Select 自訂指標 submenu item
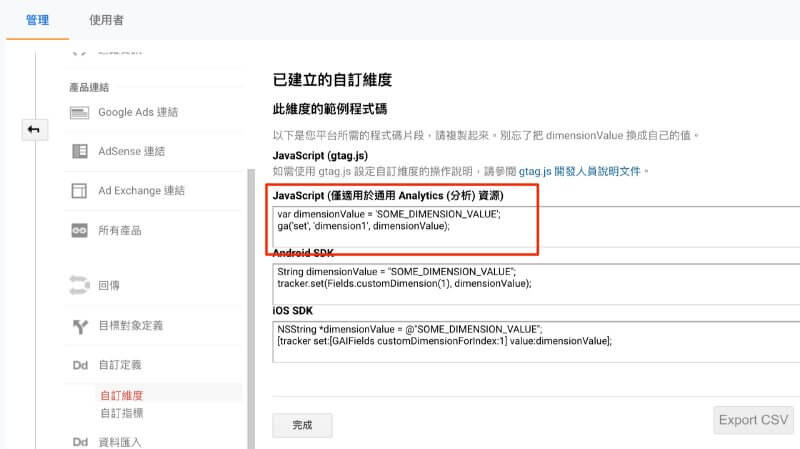Image resolution: width=800 pixels, height=449 pixels. [121, 413]
